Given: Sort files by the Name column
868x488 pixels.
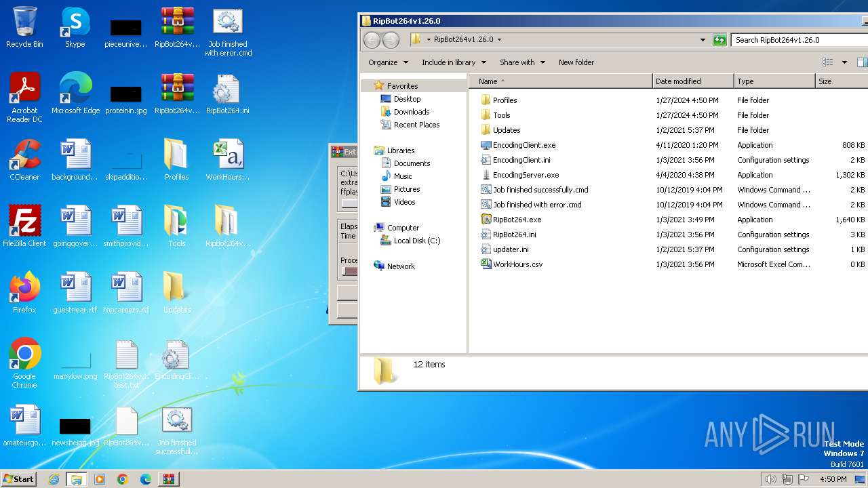Looking at the screenshot, I should pos(560,81).
